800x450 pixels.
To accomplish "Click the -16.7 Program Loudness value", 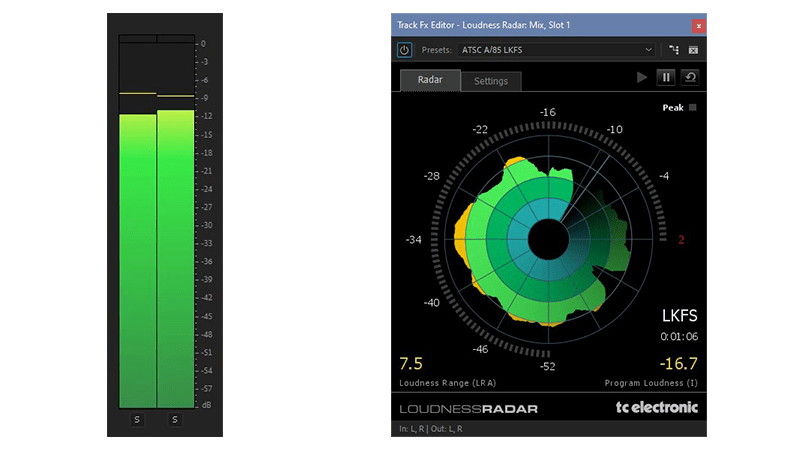I will (679, 364).
